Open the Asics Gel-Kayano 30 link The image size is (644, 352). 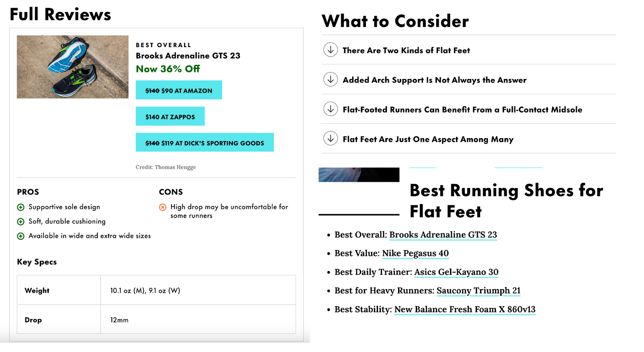click(x=456, y=272)
